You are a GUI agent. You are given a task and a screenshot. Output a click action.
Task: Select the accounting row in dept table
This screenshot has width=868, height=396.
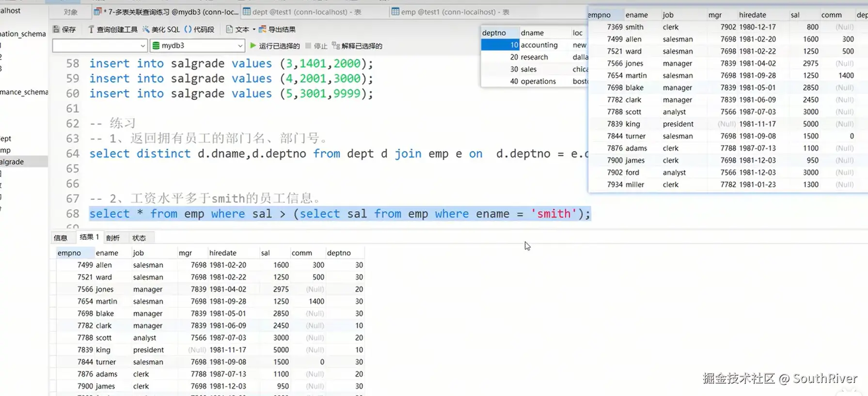[538, 45]
